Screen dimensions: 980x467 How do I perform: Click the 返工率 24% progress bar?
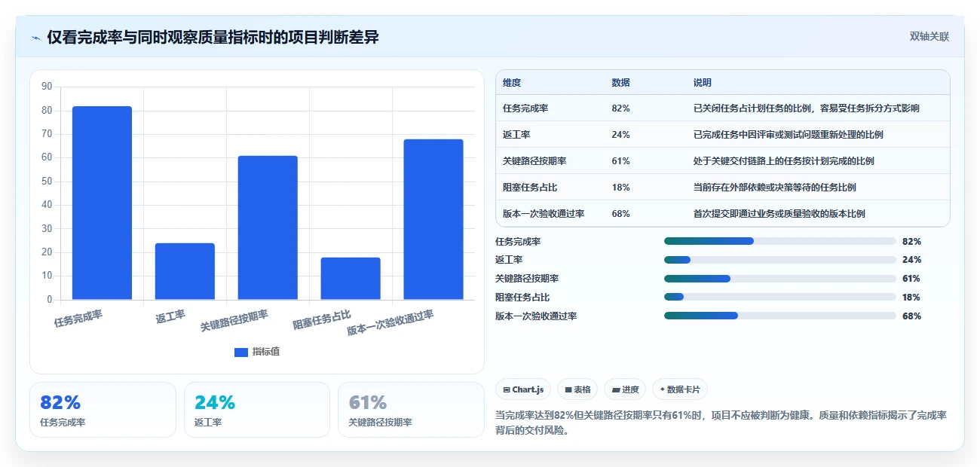[780, 260]
